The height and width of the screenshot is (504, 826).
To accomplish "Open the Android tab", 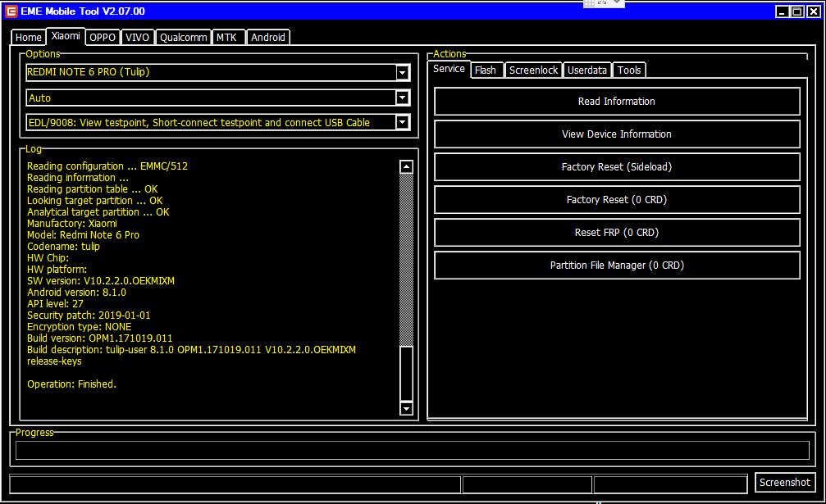I will point(267,37).
